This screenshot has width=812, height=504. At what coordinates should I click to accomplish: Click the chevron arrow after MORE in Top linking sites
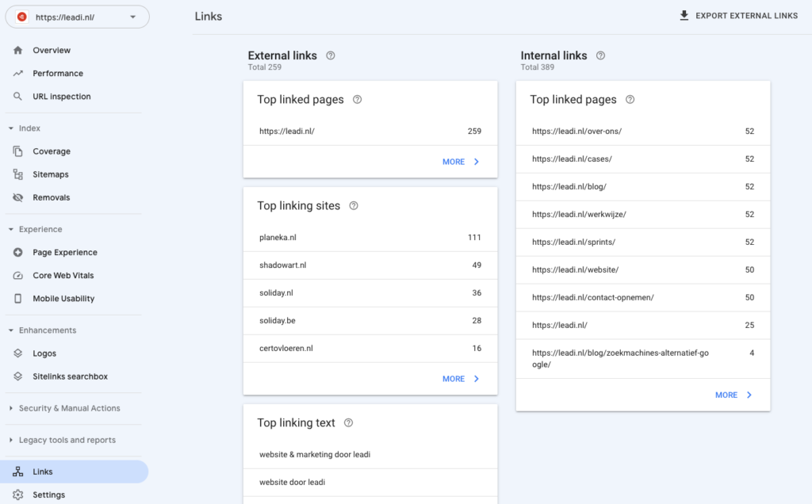(477, 379)
